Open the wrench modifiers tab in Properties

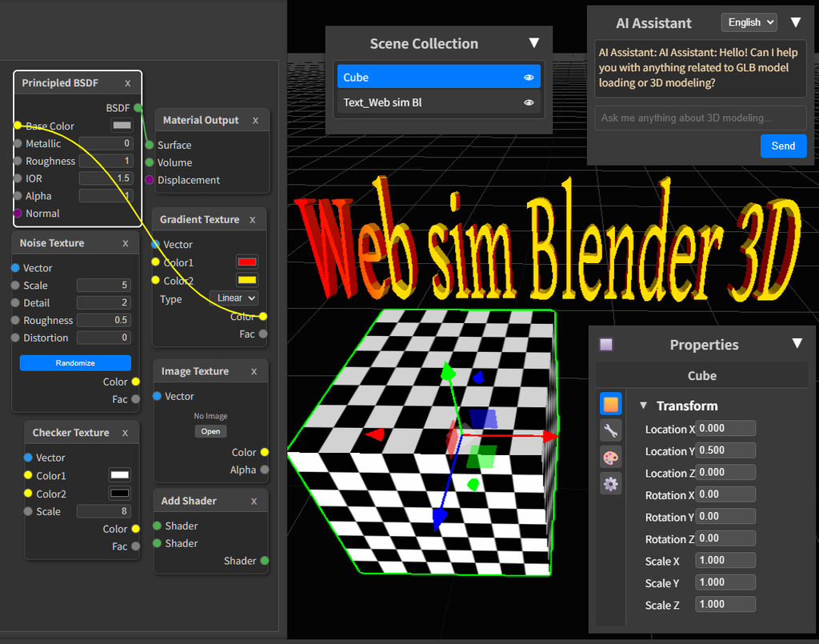[610, 430]
